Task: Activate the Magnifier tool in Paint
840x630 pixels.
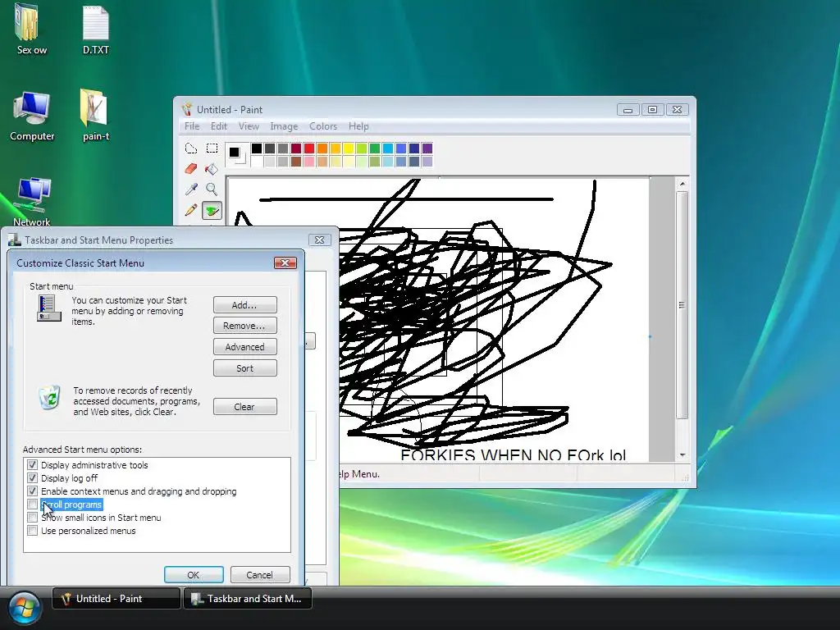Action: coord(212,189)
